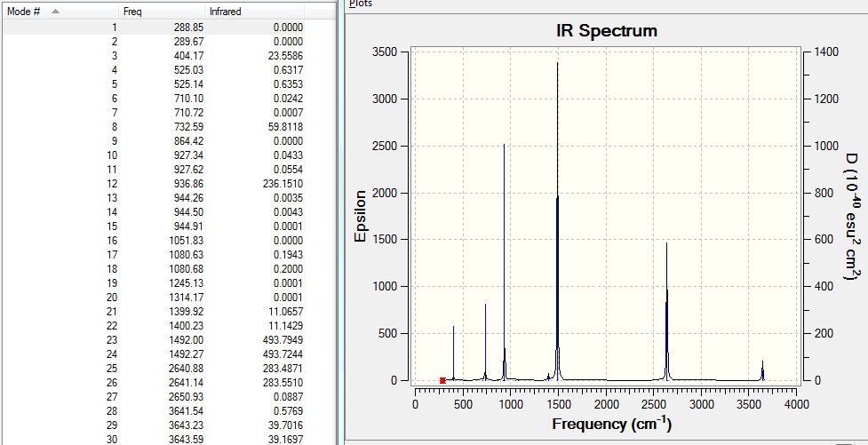Click the red marker on spectrum baseline
The height and width of the screenshot is (445, 868).
442,380
